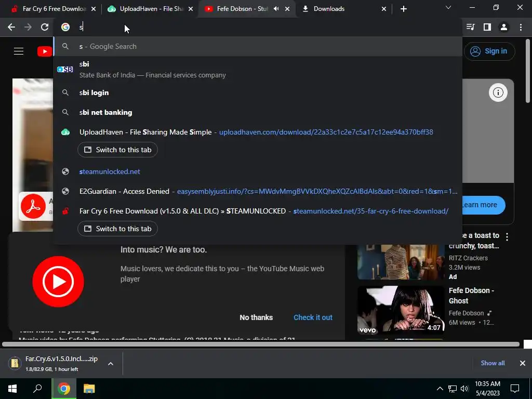
Task: Open the RITZ Crackers ad thumbnail
Action: click(401, 262)
